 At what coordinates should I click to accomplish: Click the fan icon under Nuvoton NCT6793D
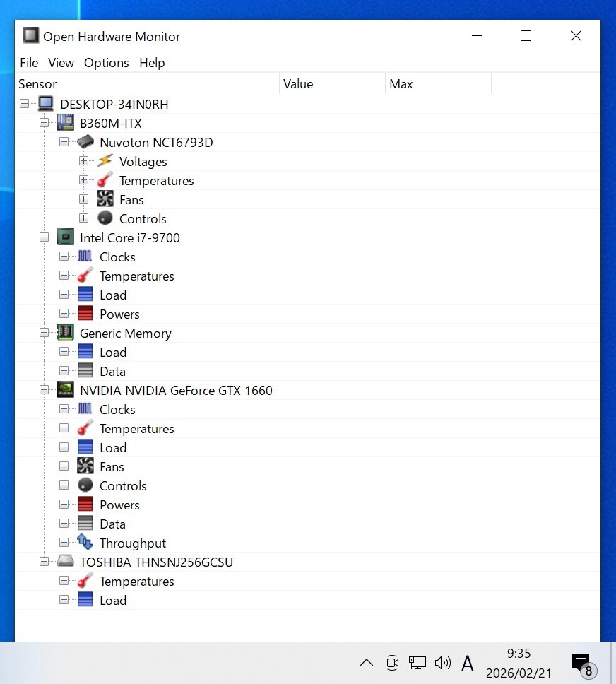pyautogui.click(x=105, y=199)
